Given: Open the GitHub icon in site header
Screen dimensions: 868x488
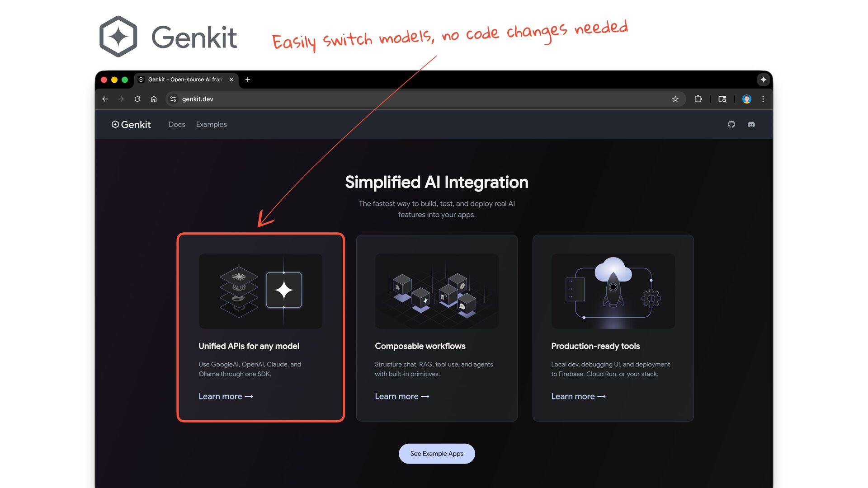Looking at the screenshot, I should click(x=731, y=124).
